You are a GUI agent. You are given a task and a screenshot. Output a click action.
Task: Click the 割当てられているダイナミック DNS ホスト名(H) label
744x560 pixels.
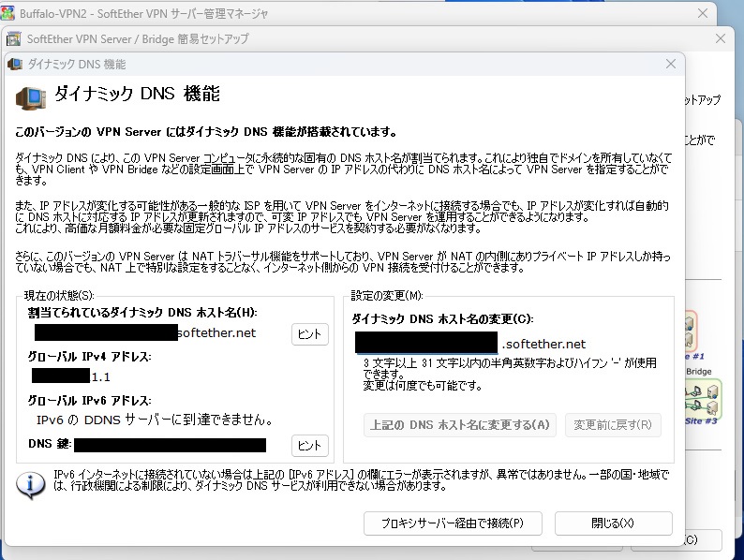142,313
